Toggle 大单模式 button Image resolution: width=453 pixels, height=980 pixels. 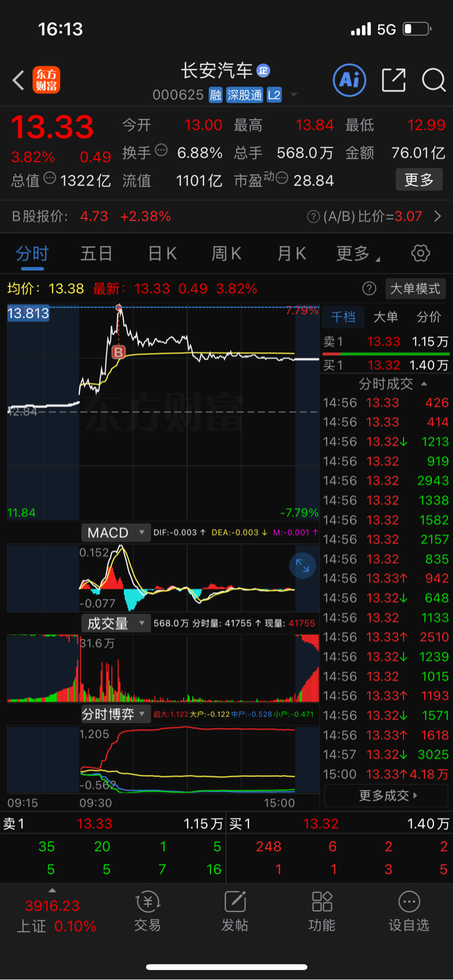click(x=415, y=289)
